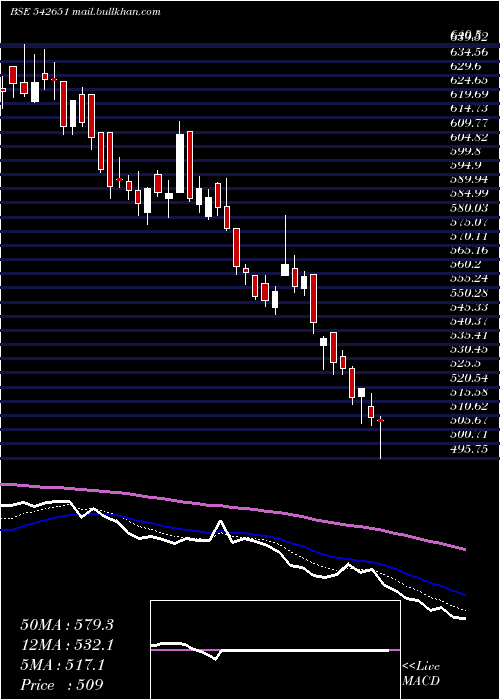Click the 599.8 price axis label
This screenshot has width=500, height=700.
(x=466, y=151)
